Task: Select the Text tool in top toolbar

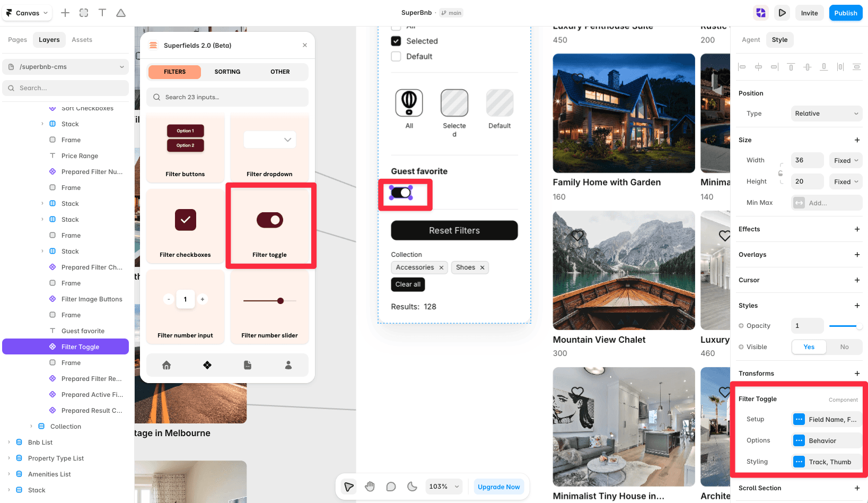Action: click(102, 13)
